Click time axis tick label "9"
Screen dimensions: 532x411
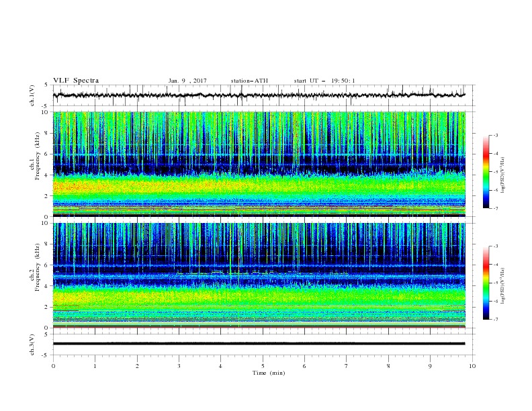[x=430, y=366]
